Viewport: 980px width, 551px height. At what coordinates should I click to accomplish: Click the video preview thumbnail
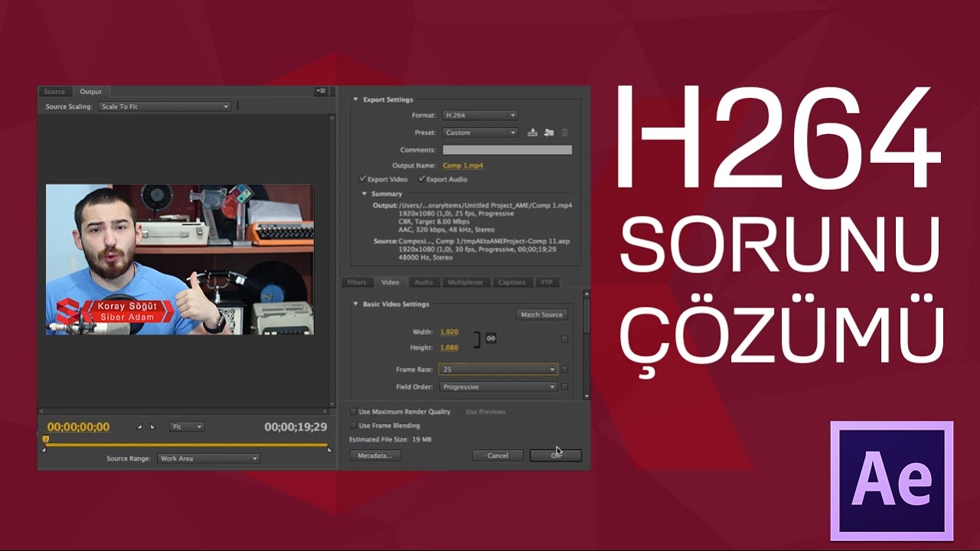180,259
